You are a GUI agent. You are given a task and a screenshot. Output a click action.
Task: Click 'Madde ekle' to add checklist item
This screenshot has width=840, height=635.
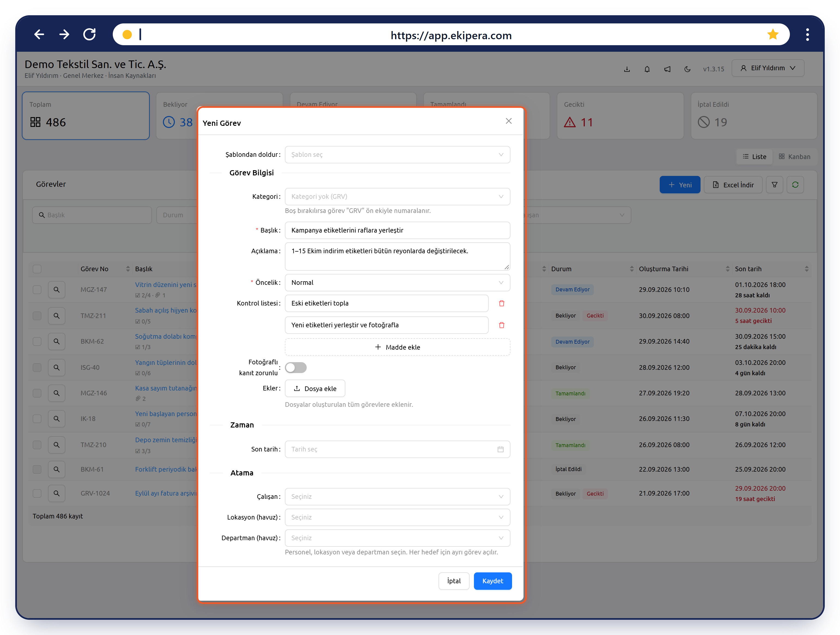tap(397, 347)
